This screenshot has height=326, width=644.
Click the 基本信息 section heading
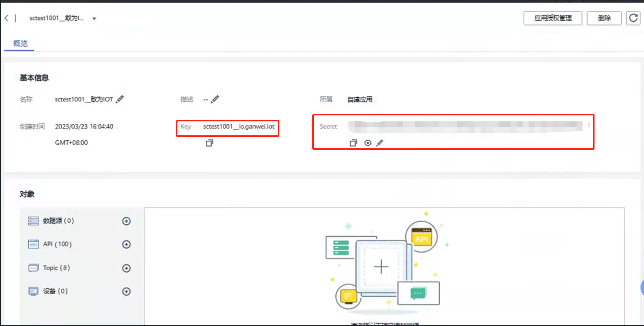(34, 78)
